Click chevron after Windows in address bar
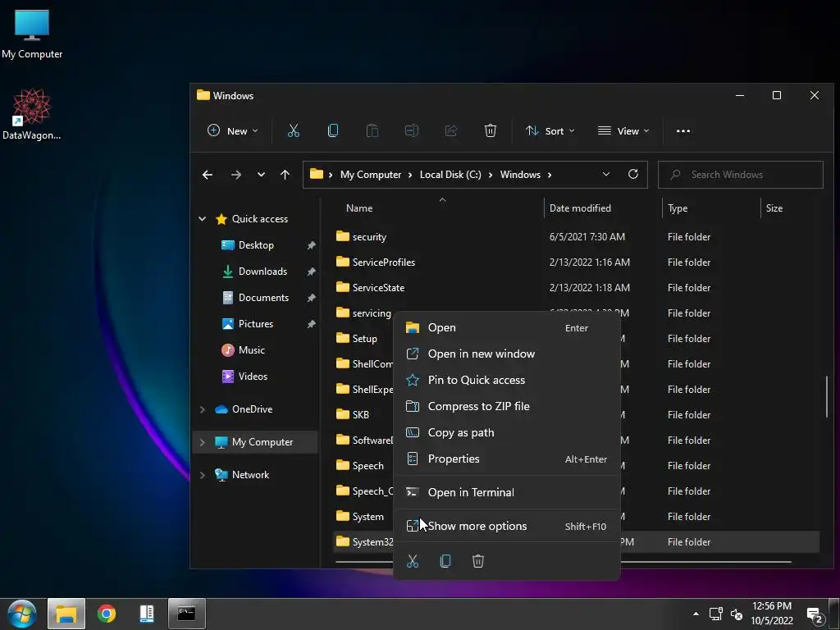This screenshot has width=840, height=630. [x=549, y=175]
